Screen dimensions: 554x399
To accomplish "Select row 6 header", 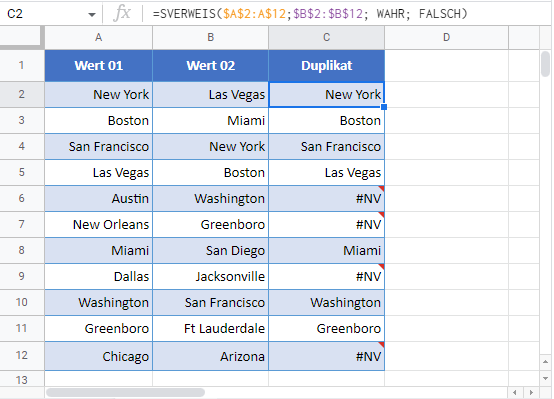I will [x=22, y=198].
